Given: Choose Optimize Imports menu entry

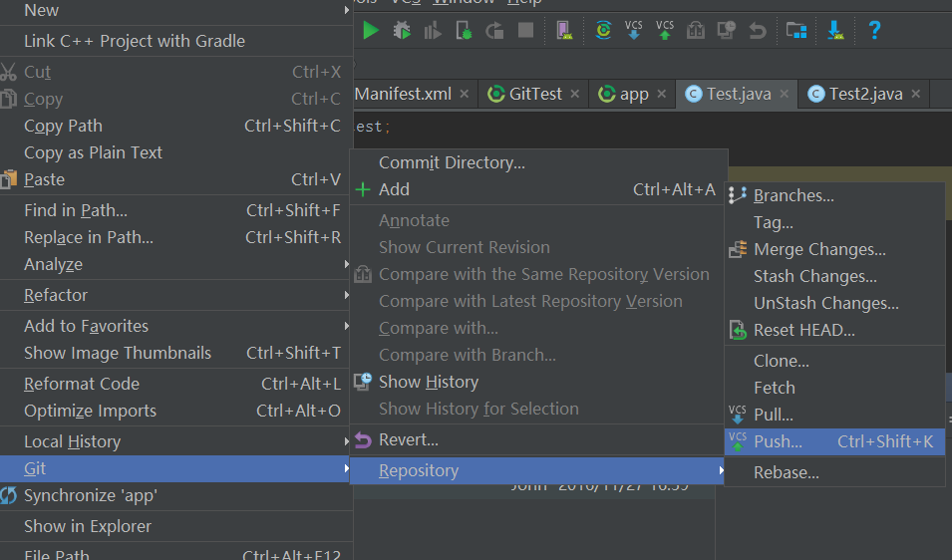Looking at the screenshot, I should pyautogui.click(x=176, y=411).
